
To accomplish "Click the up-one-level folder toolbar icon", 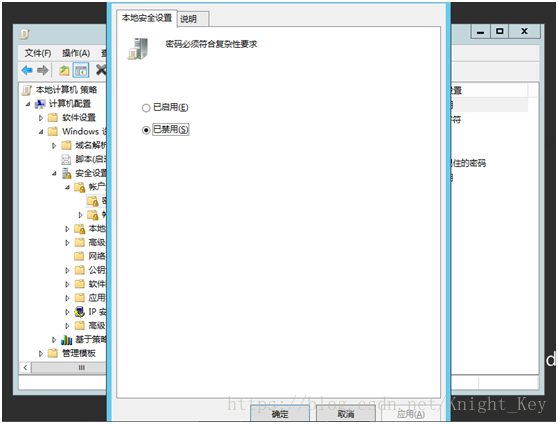I will (64, 70).
